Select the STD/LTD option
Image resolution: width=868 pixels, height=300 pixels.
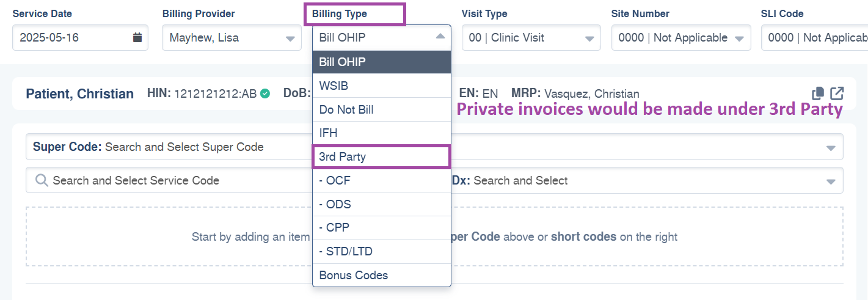click(382, 251)
